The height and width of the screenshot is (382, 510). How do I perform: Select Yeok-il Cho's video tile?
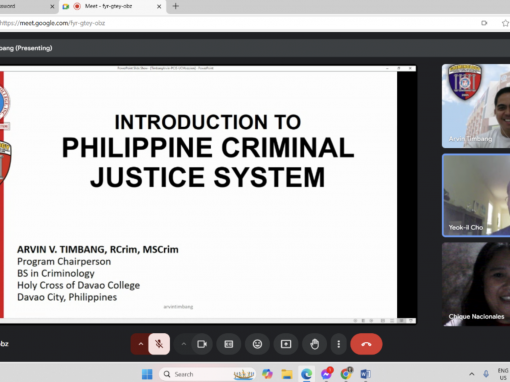pos(476,195)
